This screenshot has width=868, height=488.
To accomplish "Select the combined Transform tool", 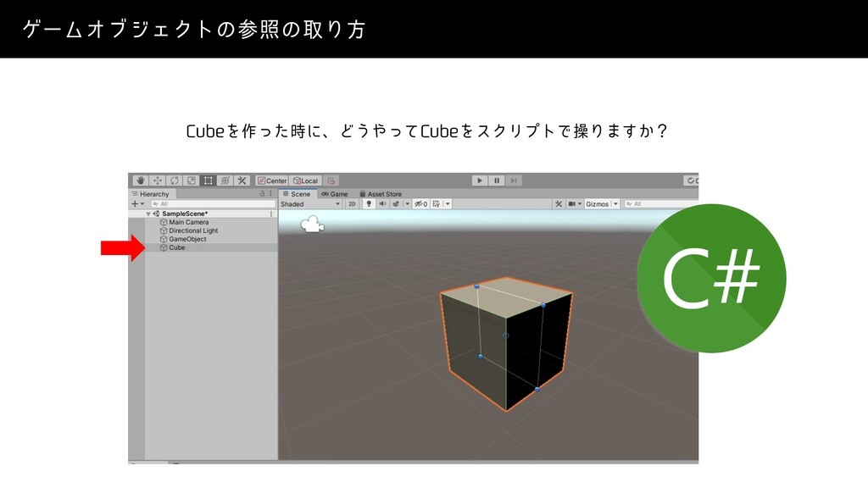I will pos(225,180).
